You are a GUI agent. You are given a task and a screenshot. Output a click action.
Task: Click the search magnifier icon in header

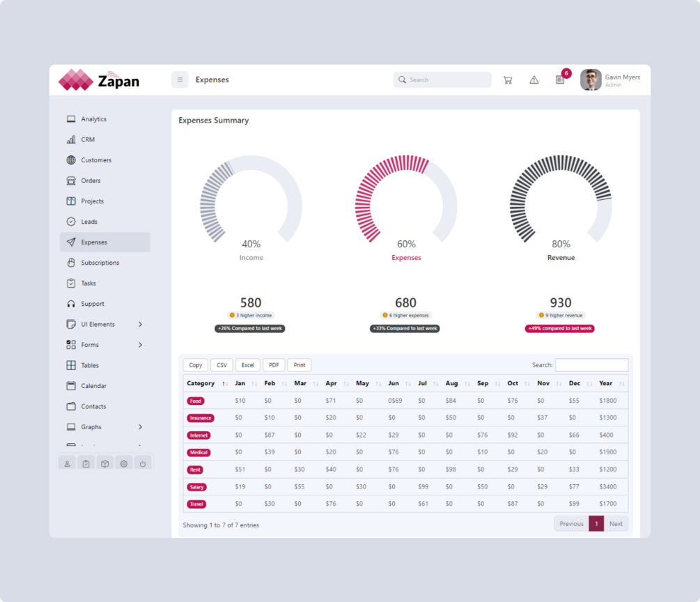pos(402,79)
